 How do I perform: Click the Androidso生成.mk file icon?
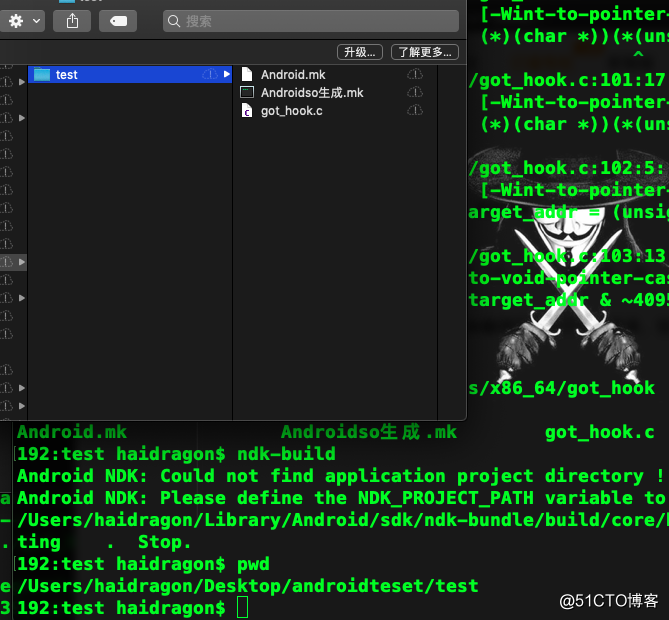tap(247, 92)
